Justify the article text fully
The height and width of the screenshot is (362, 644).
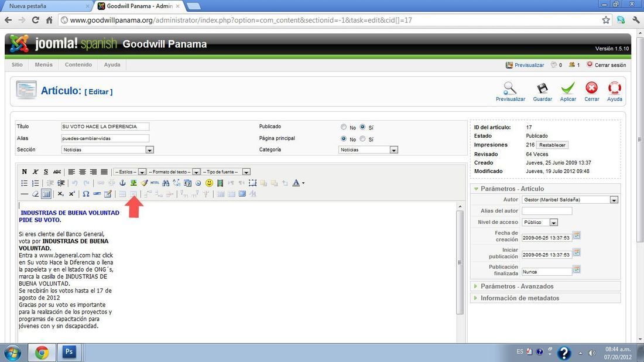104,172
